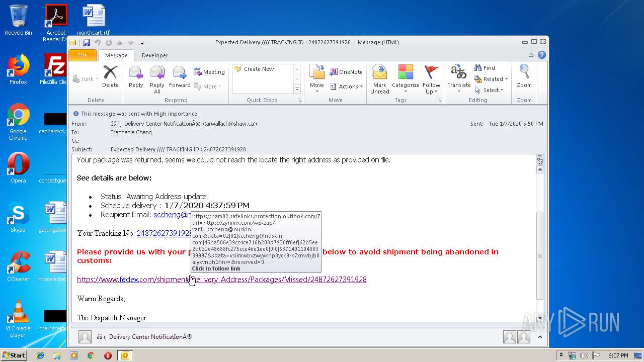Screen dimensions: 644x362
Task: Click the taskbar clock showing 6:07 PM
Action: tap(618, 355)
